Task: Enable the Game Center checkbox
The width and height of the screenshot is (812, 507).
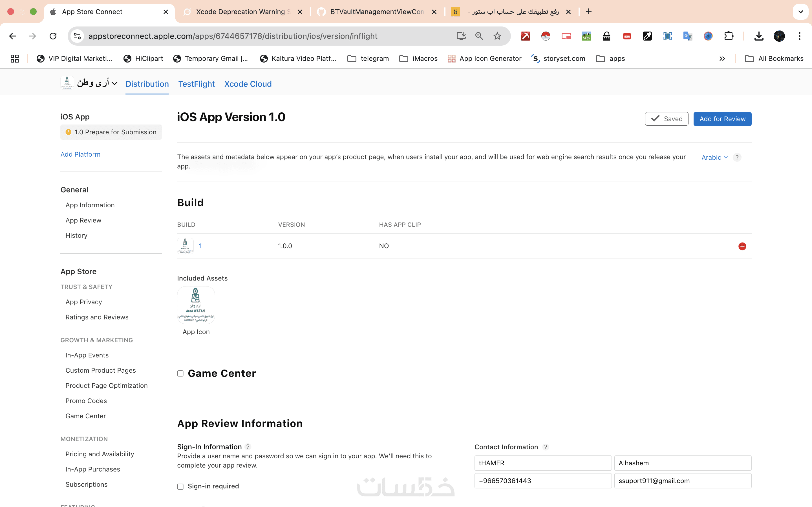Action: 180,373
